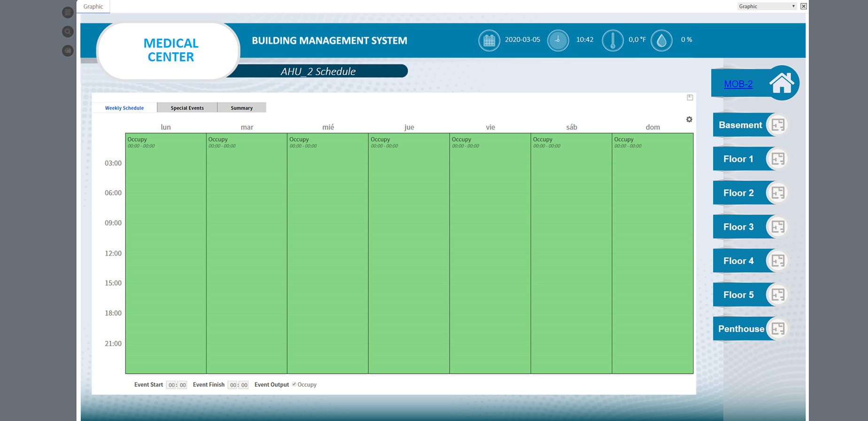Select Monday (lun) Occupy event block
The width and height of the screenshot is (868, 421).
click(166, 253)
